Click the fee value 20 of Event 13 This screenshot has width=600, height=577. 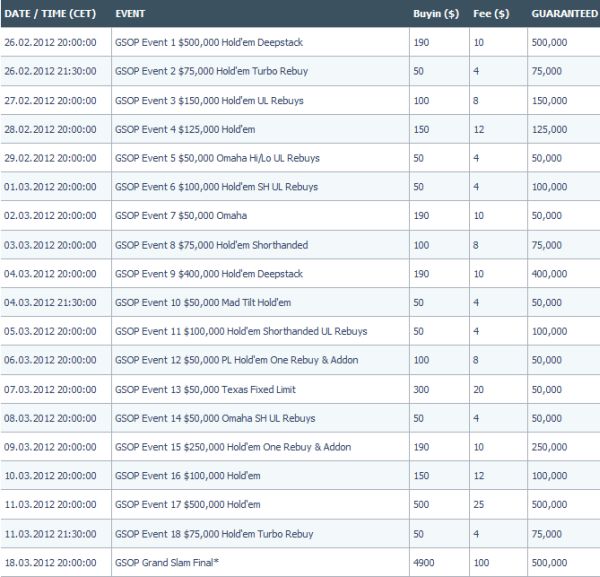tap(479, 390)
